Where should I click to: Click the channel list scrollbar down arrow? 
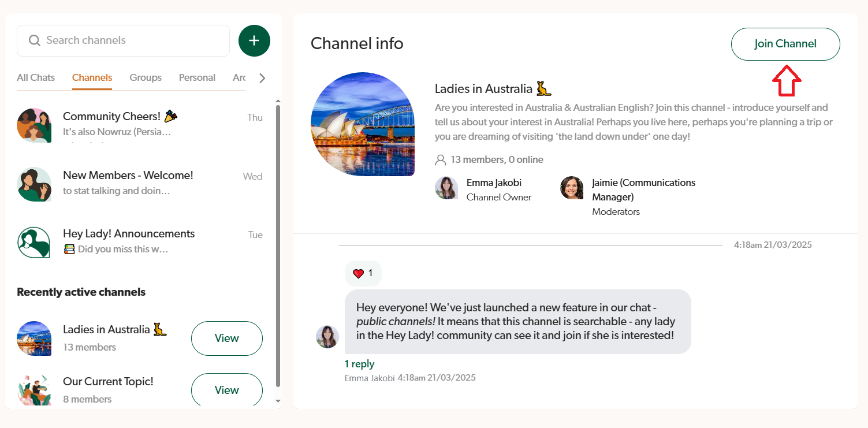click(x=278, y=401)
